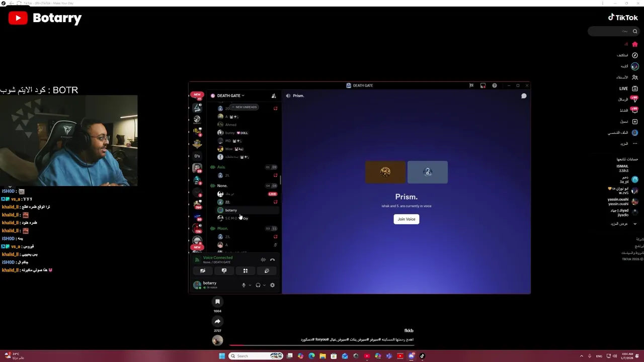Viewport: 644px width, 362px height.
Task: Open TikTok more options ellipsis
Action: click(635, 144)
